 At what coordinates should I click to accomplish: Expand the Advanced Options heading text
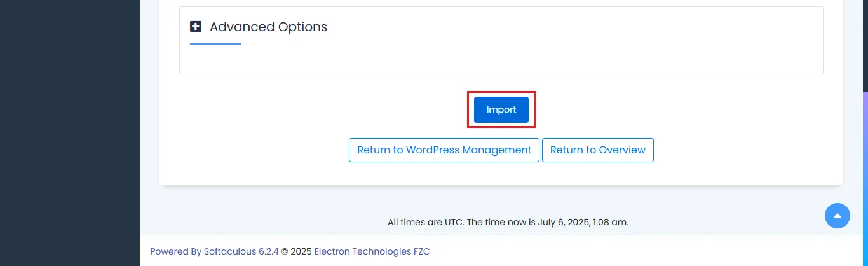(268, 27)
